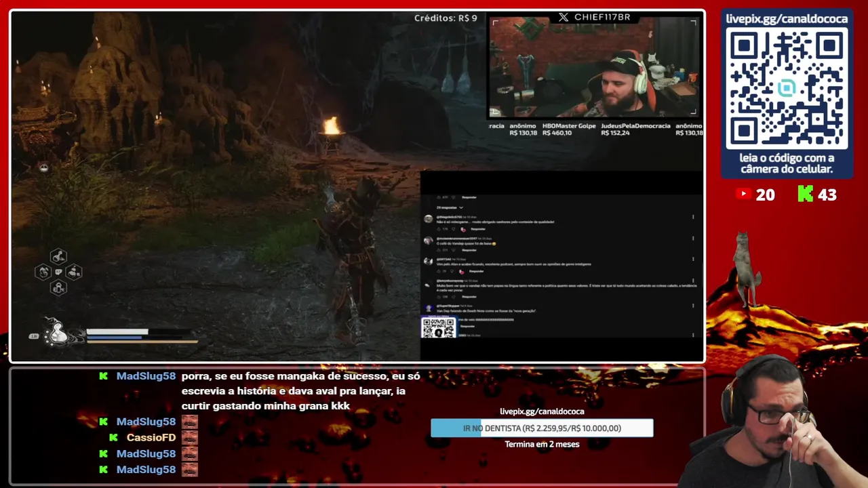Click Responder under 'Muito bom ver' comment
The image size is (868, 488).
pyautogui.click(x=469, y=297)
